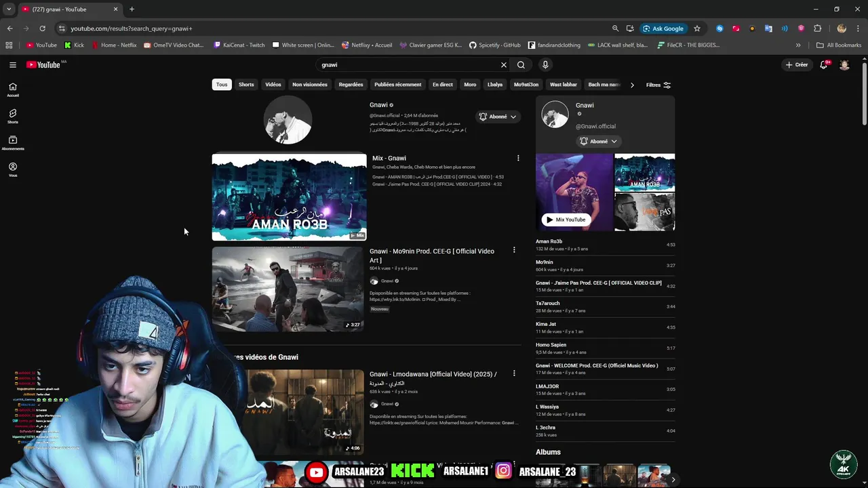Image resolution: width=868 pixels, height=488 pixels.
Task: Open the Lmodawana Official Video title
Action: 433,378
